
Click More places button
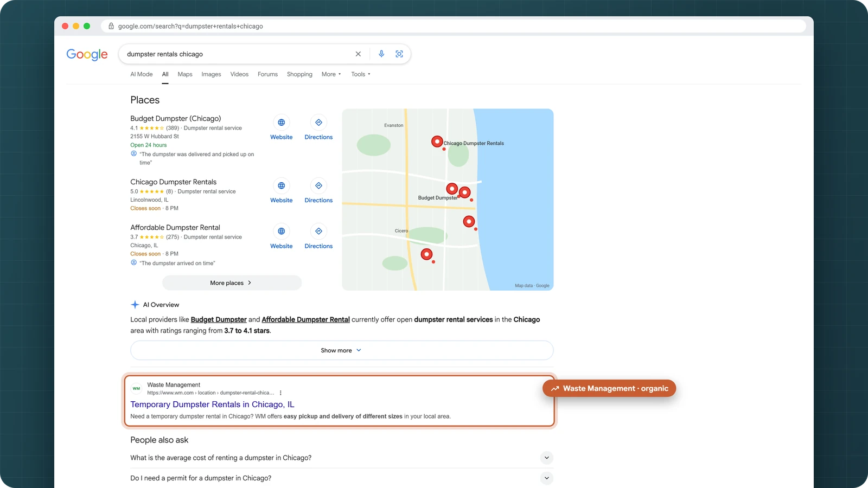(x=232, y=283)
